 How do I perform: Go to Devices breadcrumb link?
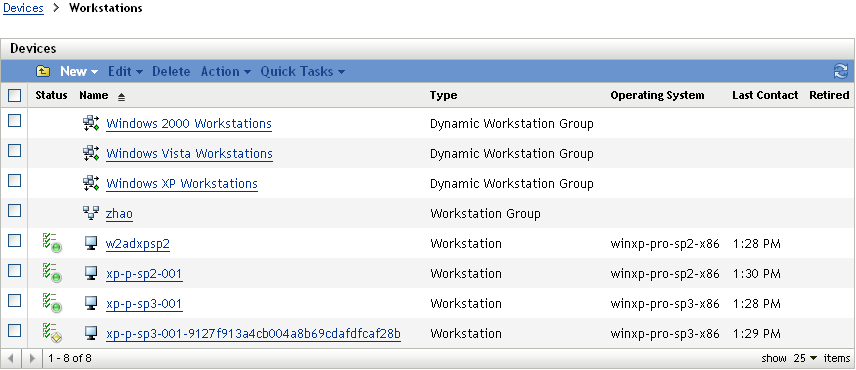(x=23, y=8)
